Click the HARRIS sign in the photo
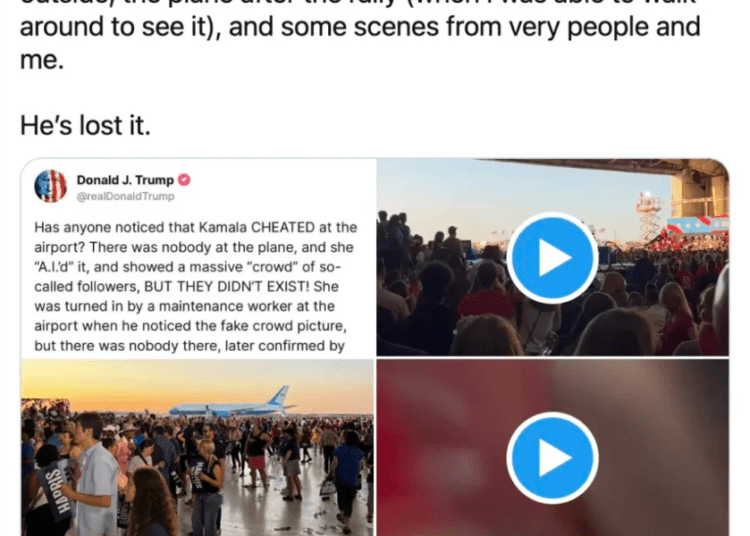 pyautogui.click(x=56, y=490)
